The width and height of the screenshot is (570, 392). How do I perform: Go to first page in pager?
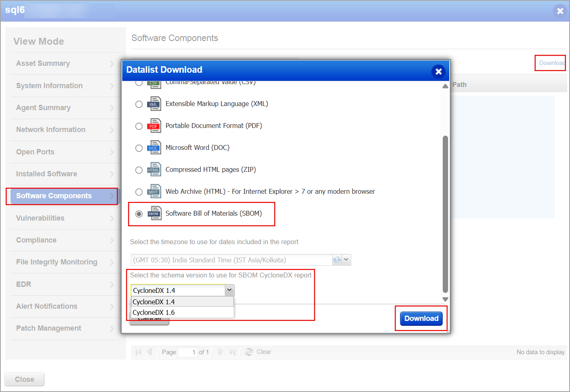pos(139,352)
